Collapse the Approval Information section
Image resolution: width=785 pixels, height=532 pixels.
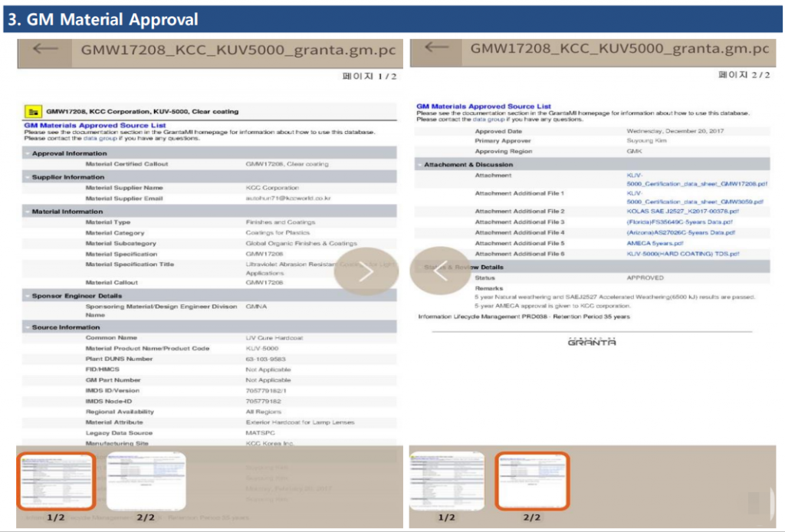[27, 153]
